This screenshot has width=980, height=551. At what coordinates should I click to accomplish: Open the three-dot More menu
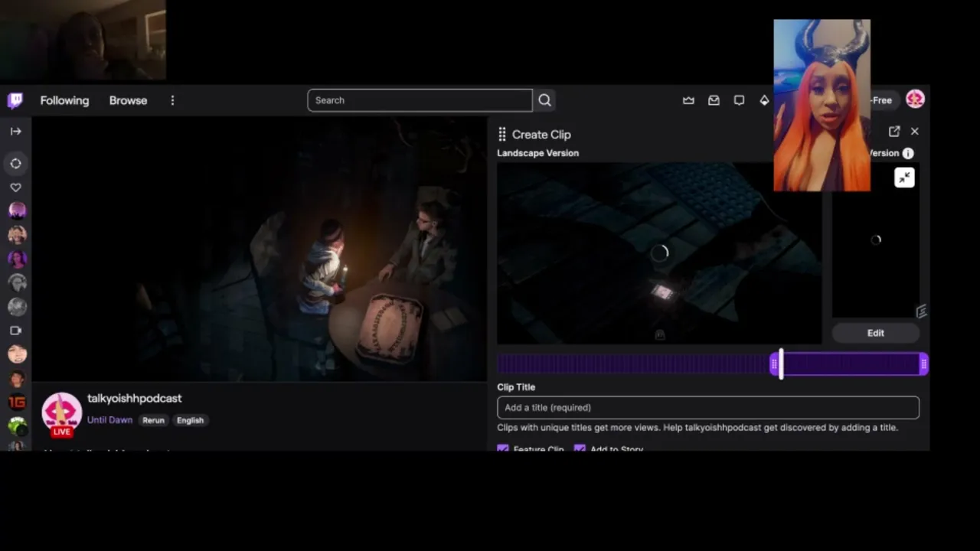coord(172,100)
